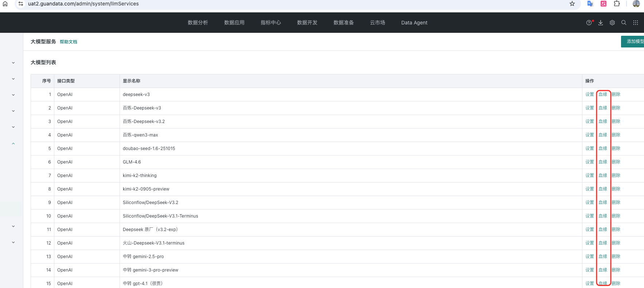This screenshot has height=288, width=644.
Task: Click 删除 for the GLM-4.6 row
Action: [616, 162]
